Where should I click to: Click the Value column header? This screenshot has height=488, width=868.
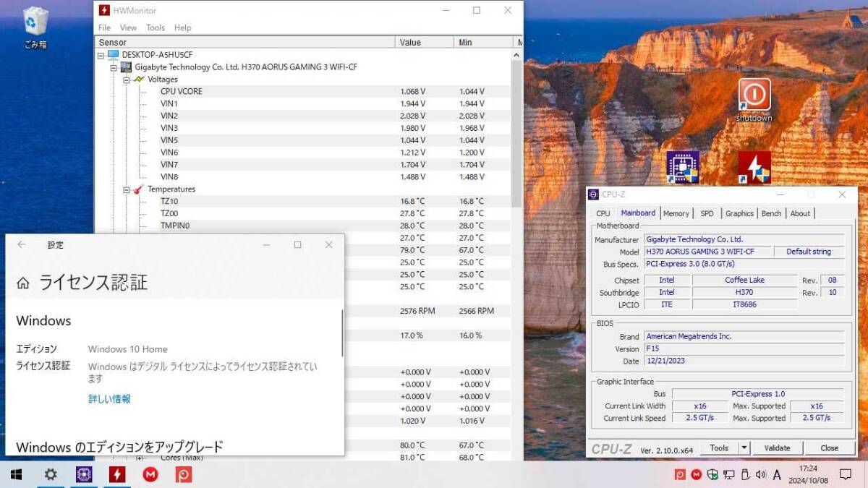tap(425, 43)
